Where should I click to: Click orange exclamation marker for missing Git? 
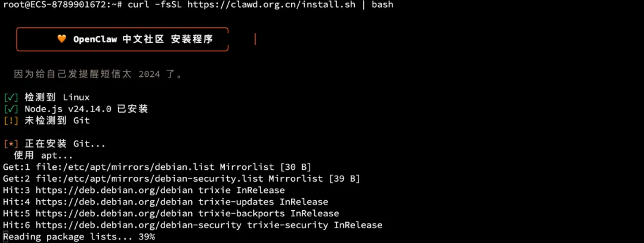point(11,121)
